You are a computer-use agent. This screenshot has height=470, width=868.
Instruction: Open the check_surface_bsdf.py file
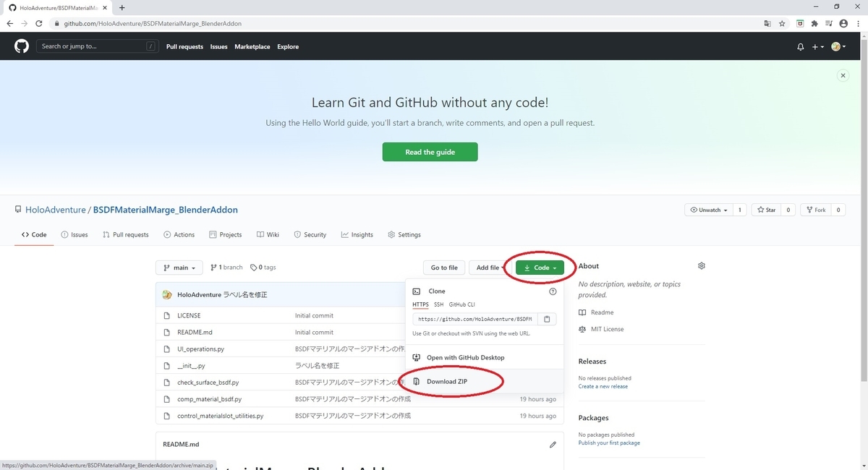pyautogui.click(x=208, y=382)
